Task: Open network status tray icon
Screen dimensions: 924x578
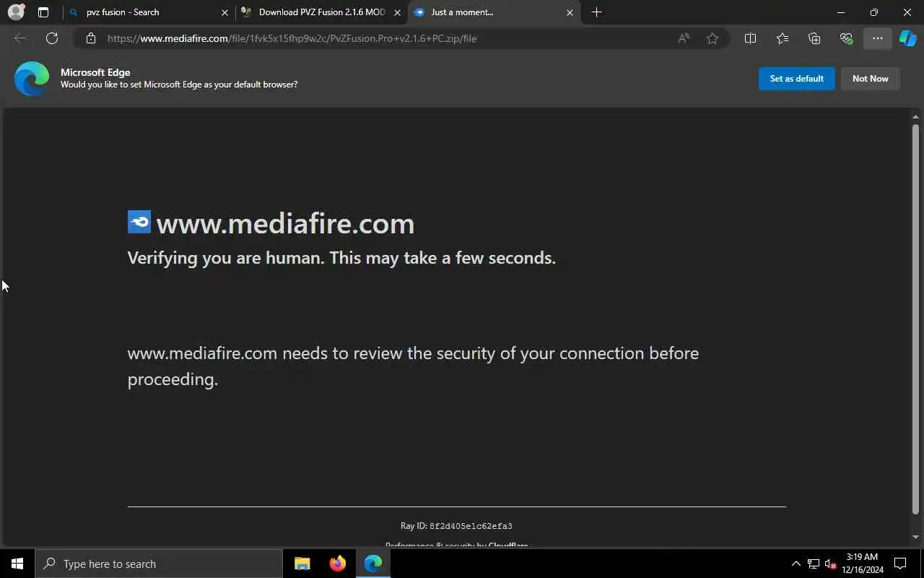Action: pyautogui.click(x=814, y=564)
